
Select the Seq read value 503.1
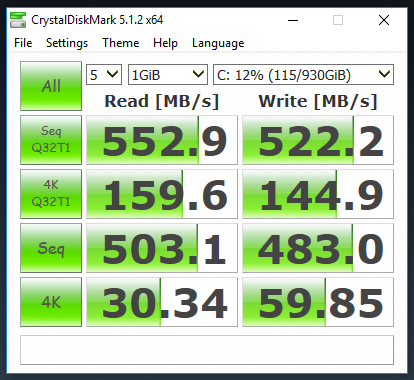point(162,248)
